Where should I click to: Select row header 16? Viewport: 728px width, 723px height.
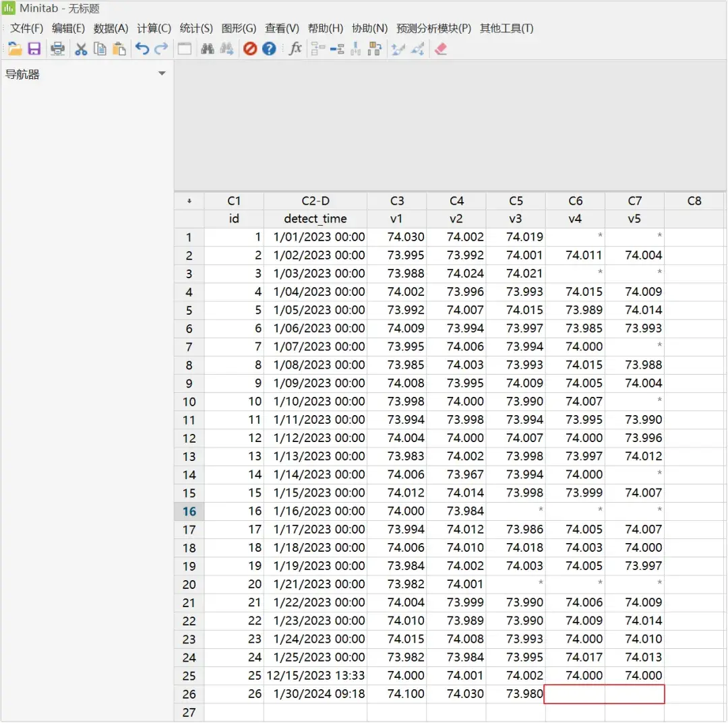click(189, 511)
